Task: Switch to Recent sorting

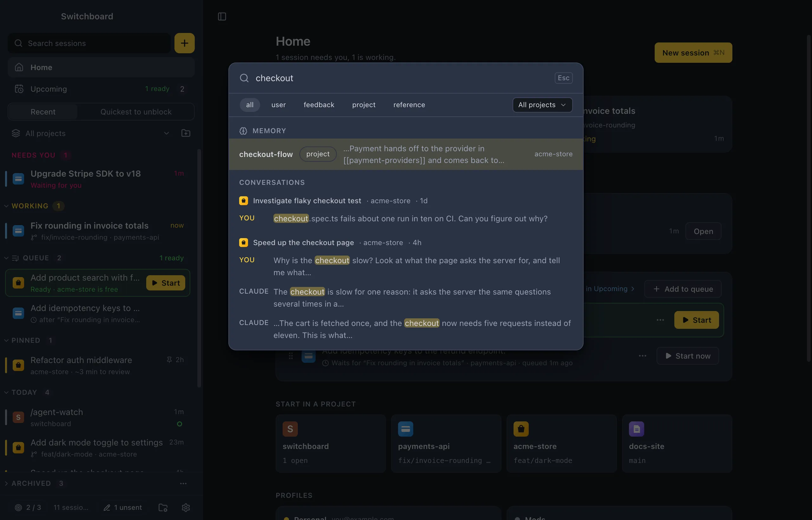Action: coord(43,112)
